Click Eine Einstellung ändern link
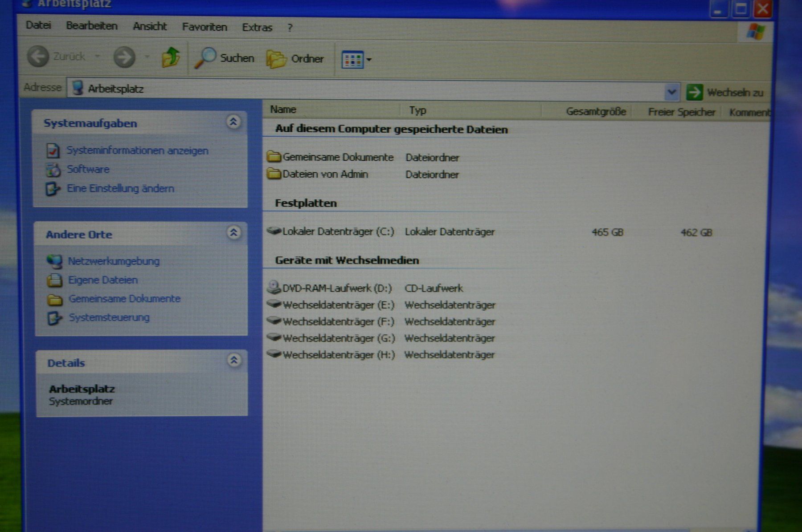 point(120,188)
